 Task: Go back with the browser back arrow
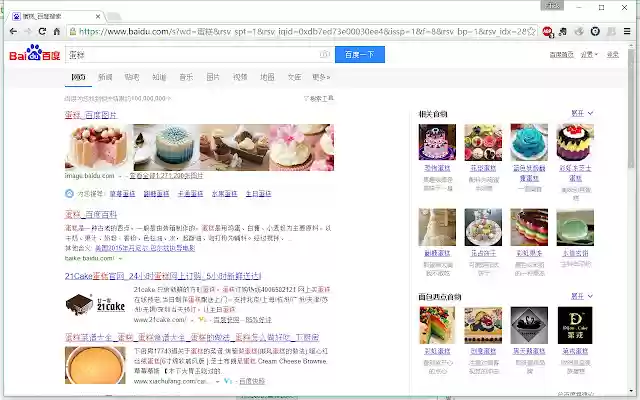pos(13,31)
